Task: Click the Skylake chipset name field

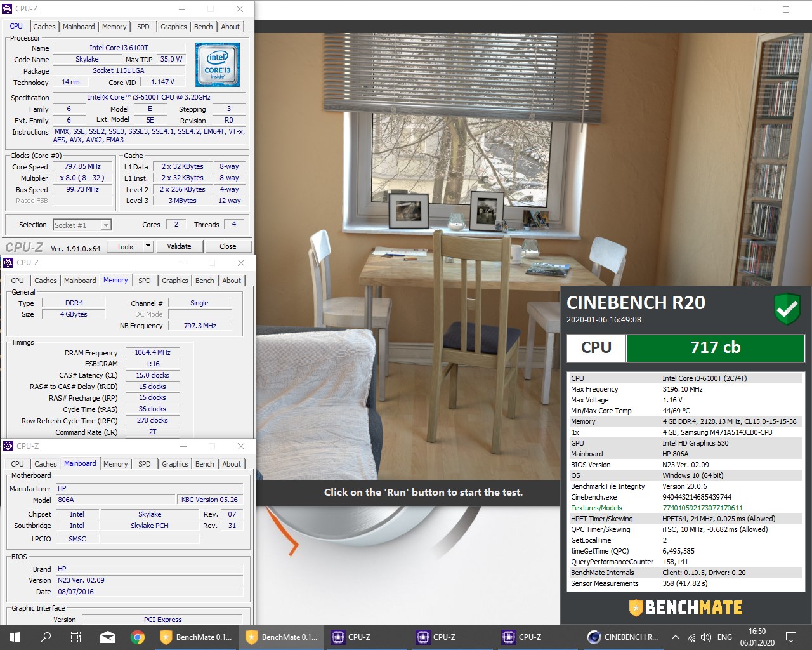Action: (150, 514)
